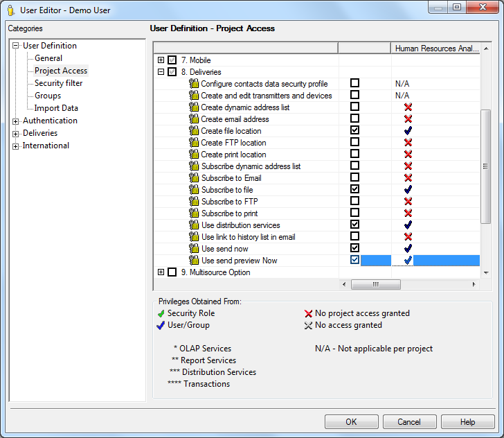504x438 pixels.
Task: Click the red X status for Subscribe to print
Action: point(408,213)
